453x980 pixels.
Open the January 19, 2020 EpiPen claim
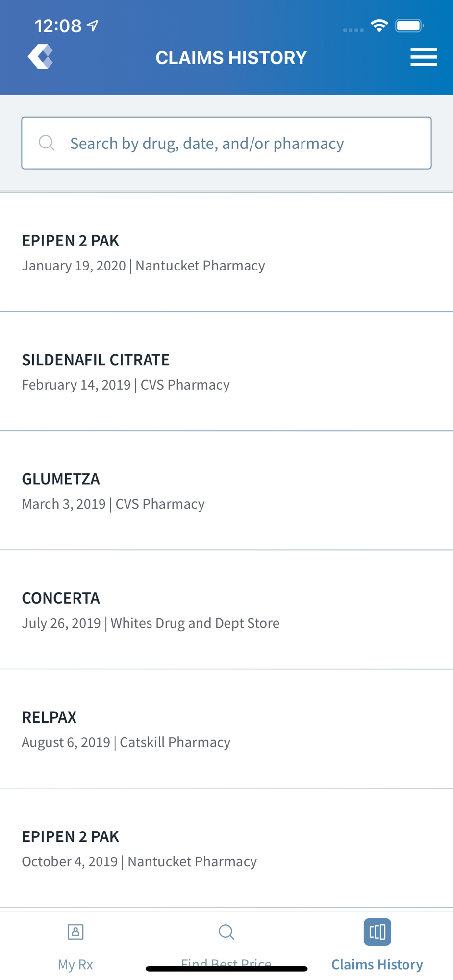tap(226, 252)
